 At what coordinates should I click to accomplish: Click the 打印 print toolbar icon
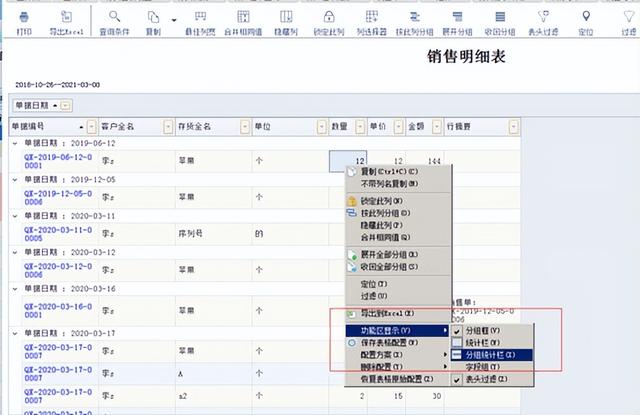click(x=24, y=20)
